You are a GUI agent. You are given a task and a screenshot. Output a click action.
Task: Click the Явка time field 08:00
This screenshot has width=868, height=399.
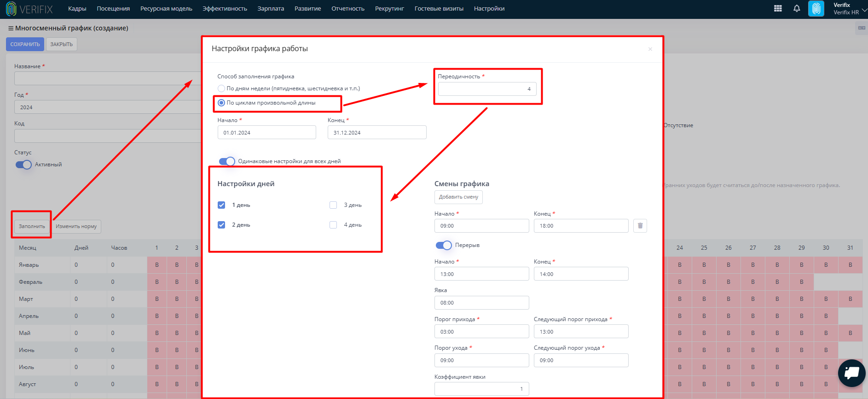[x=482, y=303]
